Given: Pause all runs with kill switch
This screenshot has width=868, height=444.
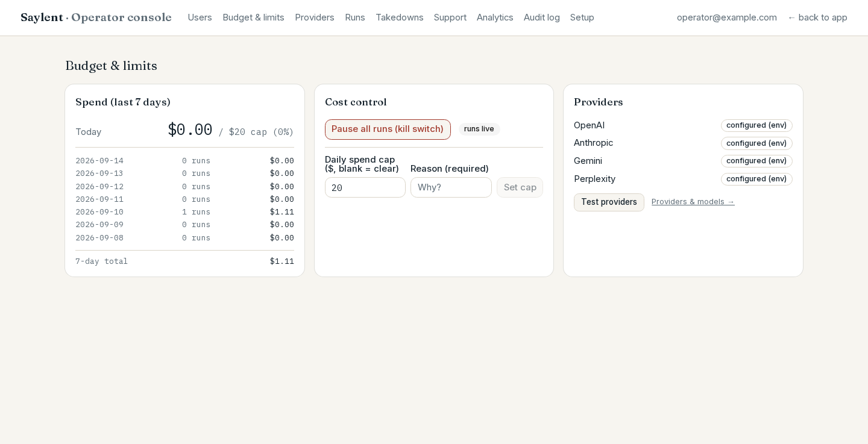Looking at the screenshot, I should click(388, 129).
